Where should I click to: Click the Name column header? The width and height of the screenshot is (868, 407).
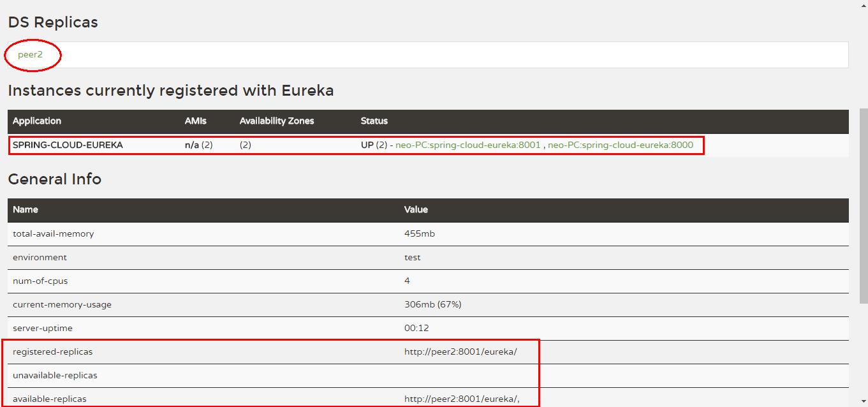pos(26,209)
